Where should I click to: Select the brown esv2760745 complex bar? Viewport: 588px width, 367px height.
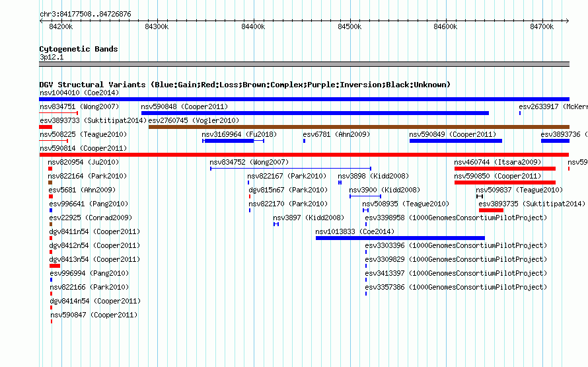pos(359,127)
